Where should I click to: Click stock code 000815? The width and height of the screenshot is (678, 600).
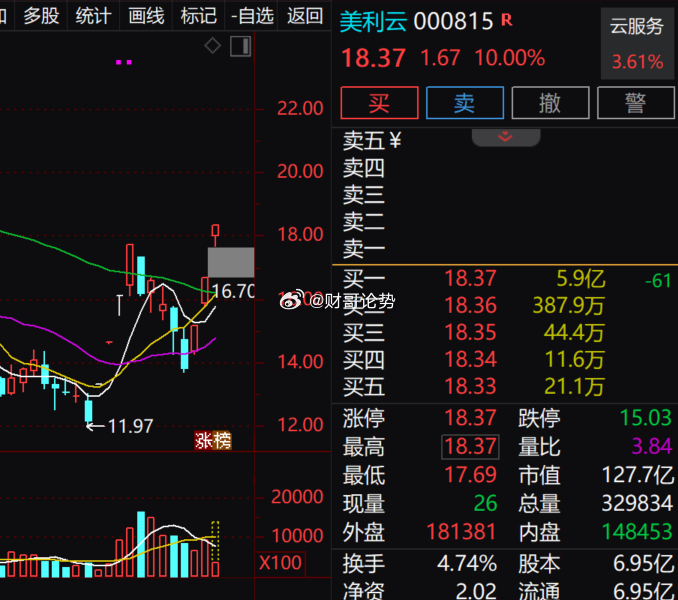[x=453, y=21]
